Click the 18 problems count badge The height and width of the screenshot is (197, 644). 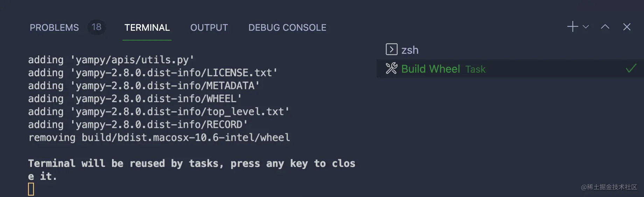coord(96,27)
